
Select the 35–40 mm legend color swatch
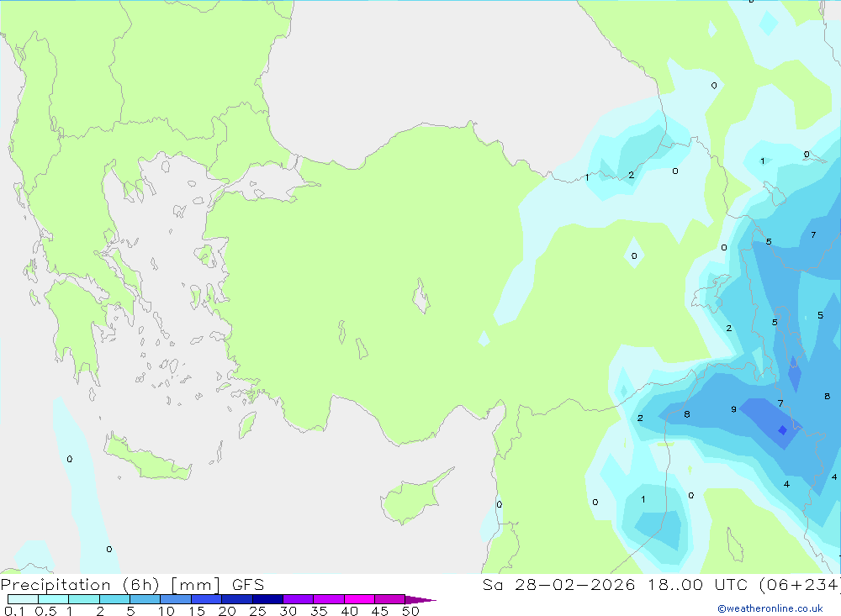point(329,599)
